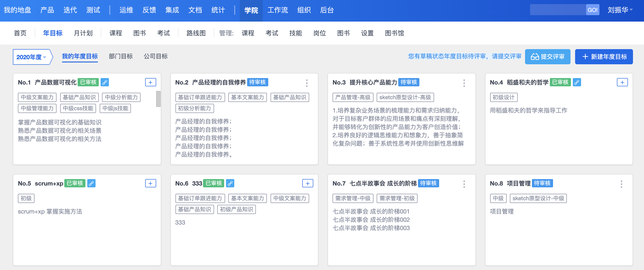Click link icon on No.4 稻盛和夫的哲学 card
This screenshot has height=270, width=644.
coord(576,82)
